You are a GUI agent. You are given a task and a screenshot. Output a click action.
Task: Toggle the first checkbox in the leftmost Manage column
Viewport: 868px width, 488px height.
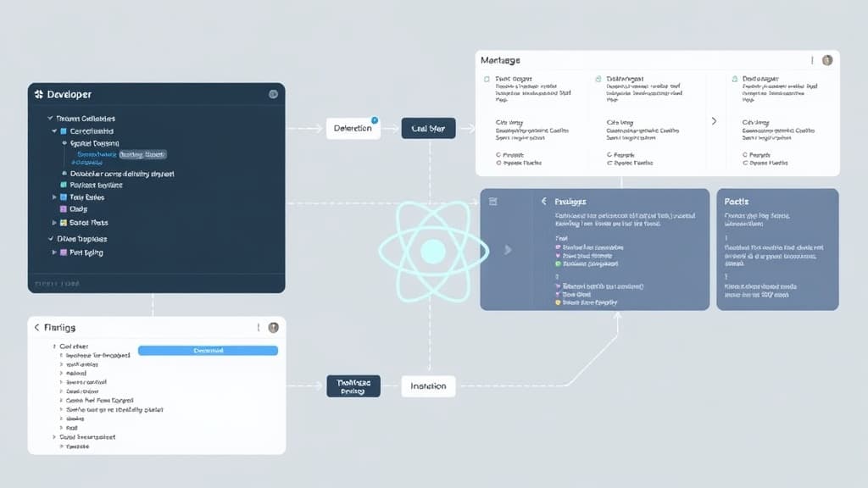pyautogui.click(x=487, y=77)
